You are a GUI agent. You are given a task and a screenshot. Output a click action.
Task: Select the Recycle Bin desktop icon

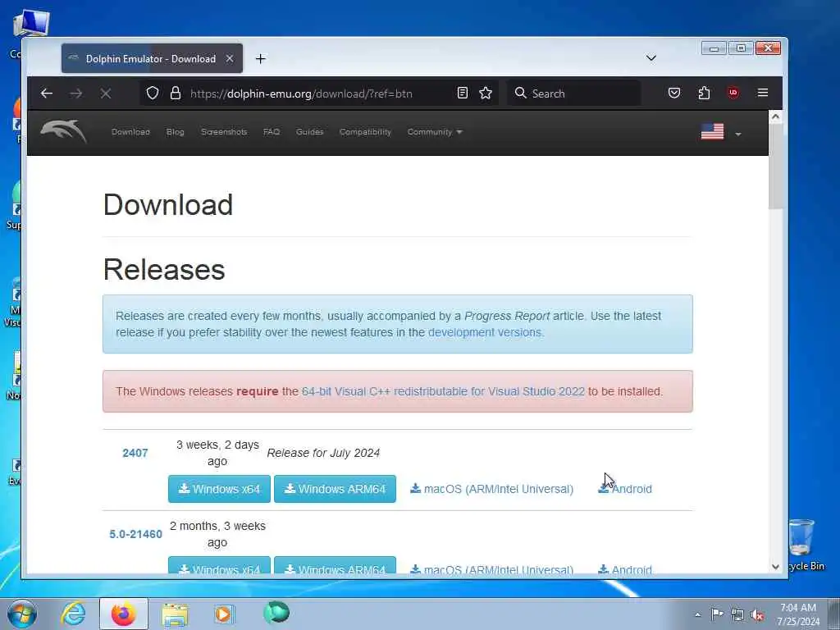click(804, 545)
